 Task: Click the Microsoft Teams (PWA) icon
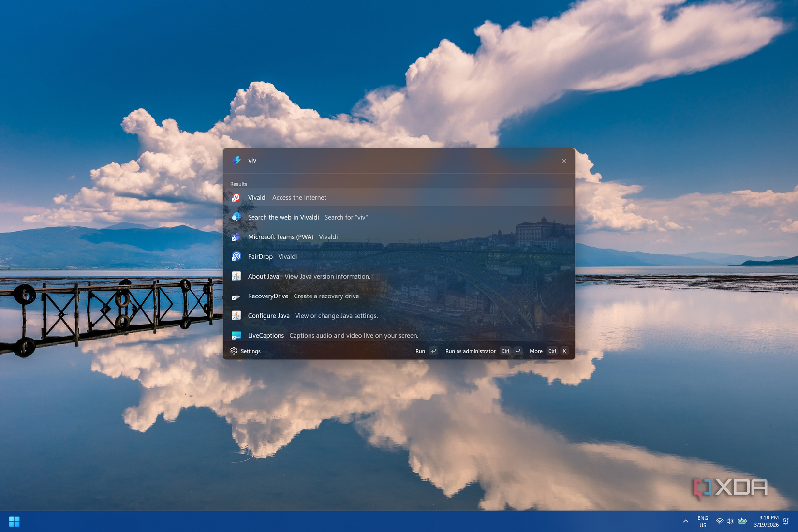[x=236, y=237]
